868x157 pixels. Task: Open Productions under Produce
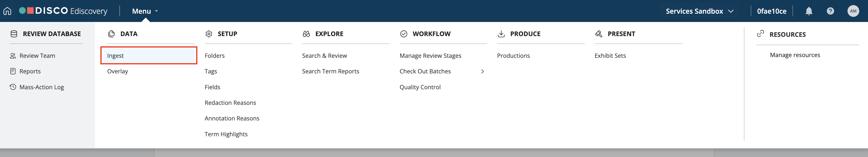pos(513,56)
